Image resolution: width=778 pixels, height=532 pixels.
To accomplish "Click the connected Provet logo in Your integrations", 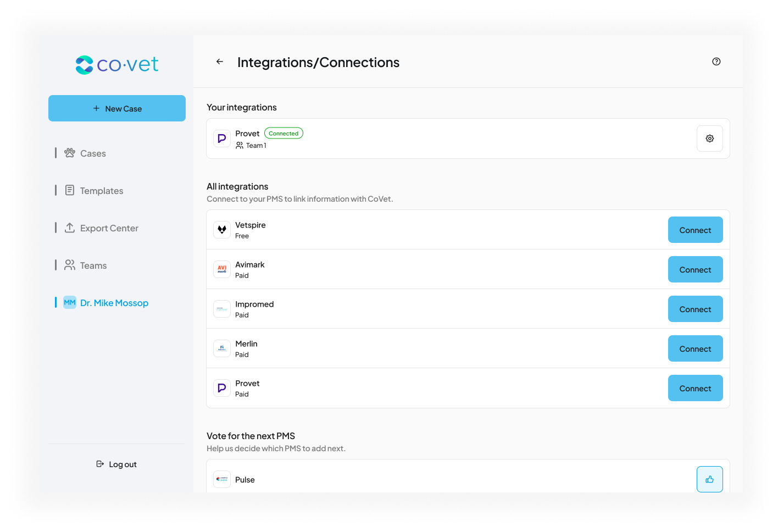I will (x=222, y=138).
